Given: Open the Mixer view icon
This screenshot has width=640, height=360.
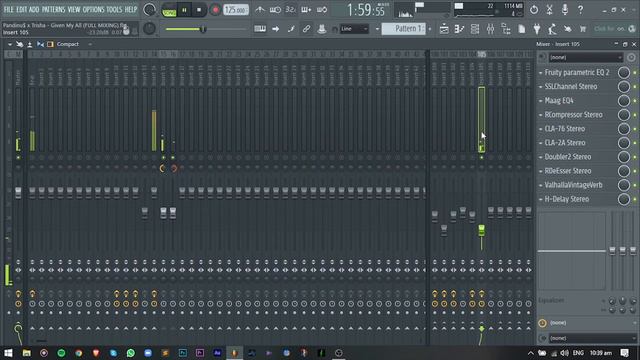Looking at the screenshot, I should (490, 29).
